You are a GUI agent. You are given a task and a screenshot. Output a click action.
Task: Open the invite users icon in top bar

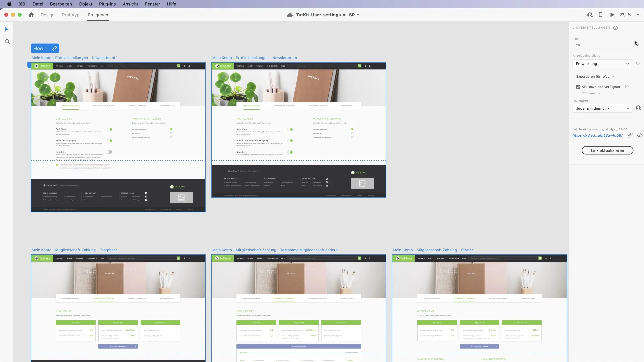[x=590, y=15]
